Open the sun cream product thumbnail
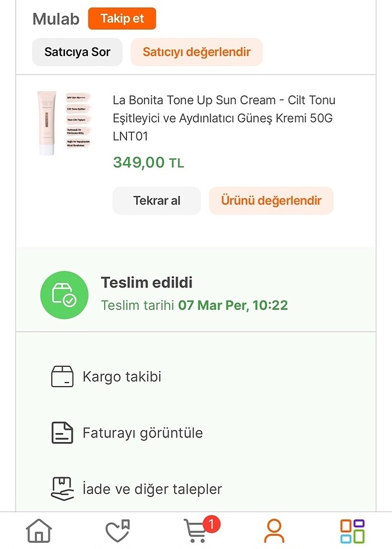392x549 pixels. click(64, 123)
